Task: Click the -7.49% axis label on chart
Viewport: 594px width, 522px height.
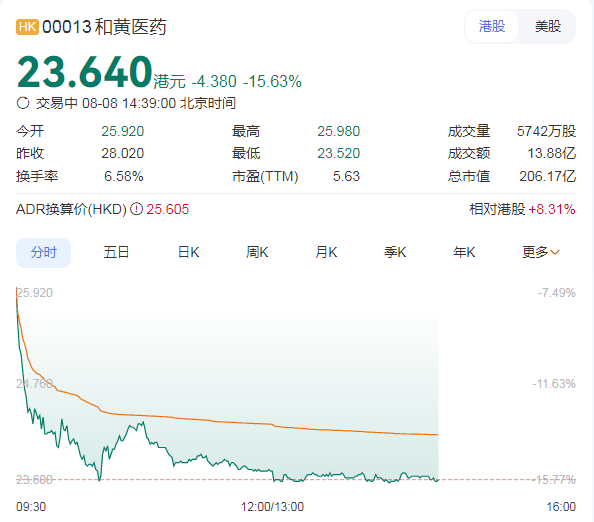Action: pos(556,293)
